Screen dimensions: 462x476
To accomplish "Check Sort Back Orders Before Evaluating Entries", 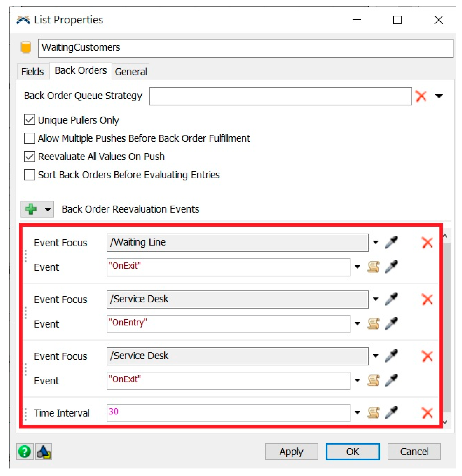I will coord(29,175).
